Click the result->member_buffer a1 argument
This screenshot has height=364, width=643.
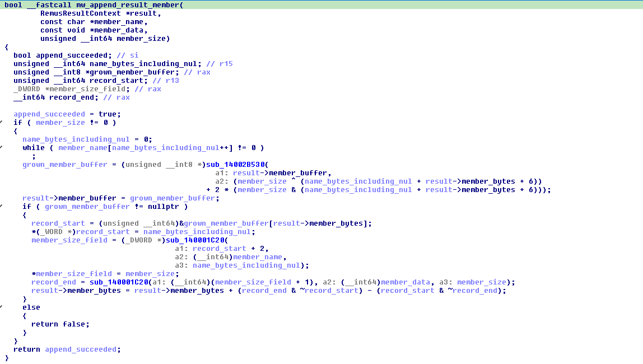coord(280,173)
